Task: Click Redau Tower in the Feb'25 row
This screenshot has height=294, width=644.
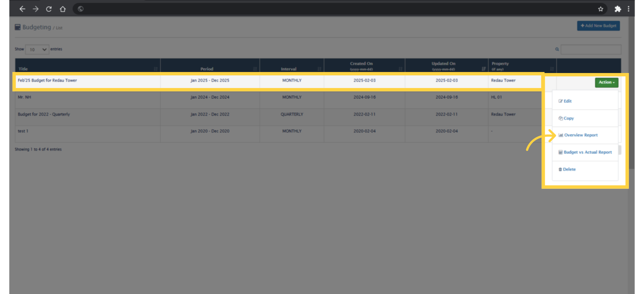Action: point(503,80)
